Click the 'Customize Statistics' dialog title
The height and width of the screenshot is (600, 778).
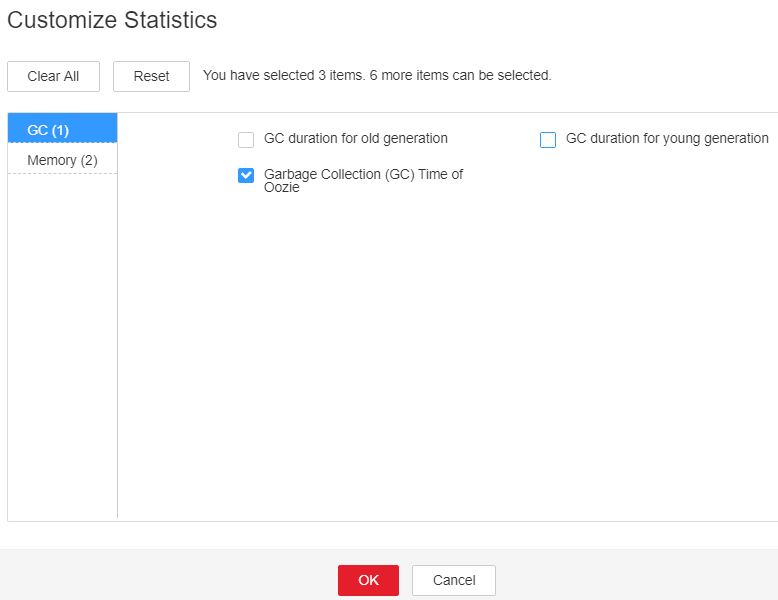(112, 20)
